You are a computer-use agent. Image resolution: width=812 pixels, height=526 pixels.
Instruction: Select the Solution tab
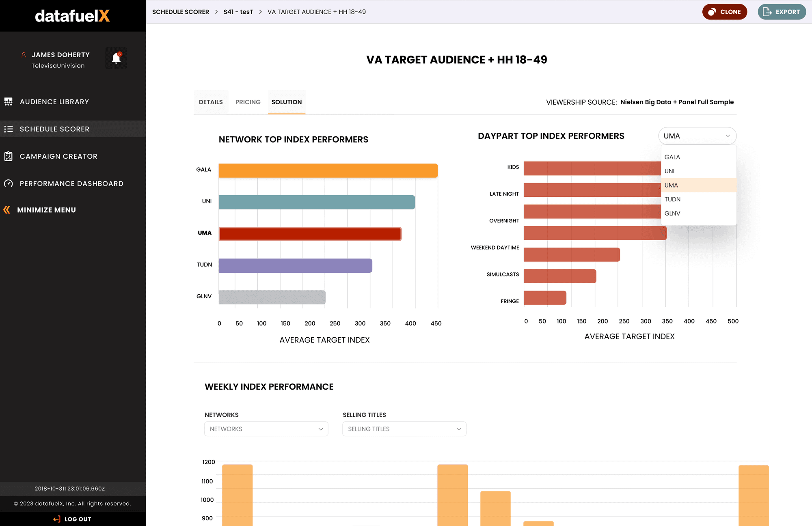[x=287, y=102]
